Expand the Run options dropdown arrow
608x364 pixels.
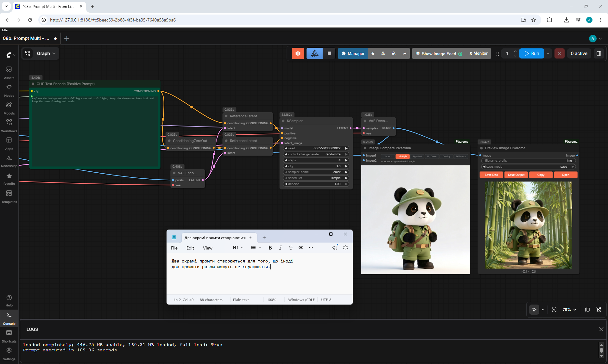548,53
